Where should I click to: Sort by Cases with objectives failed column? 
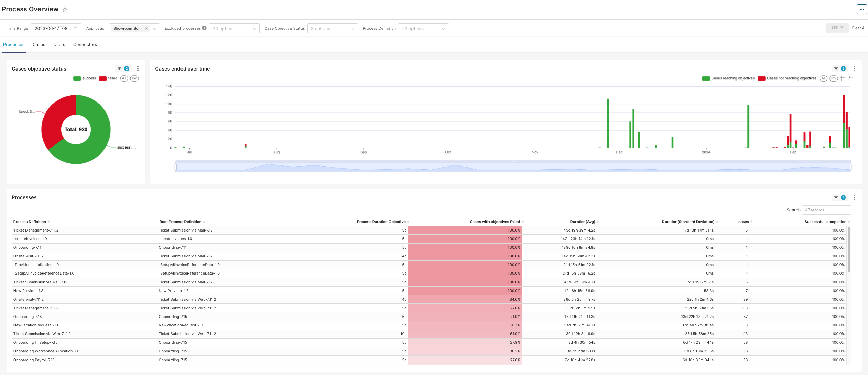point(497,222)
